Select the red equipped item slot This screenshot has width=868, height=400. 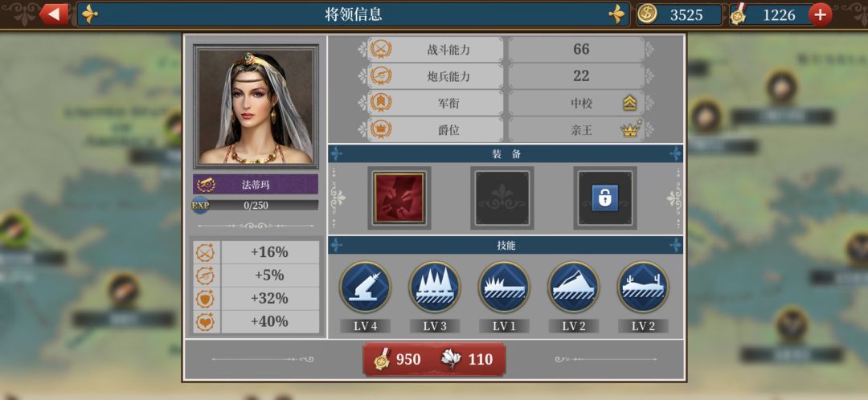399,198
